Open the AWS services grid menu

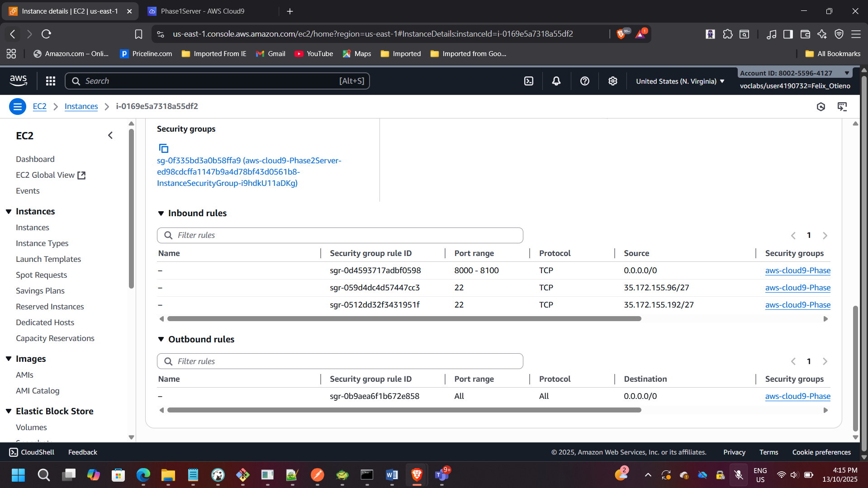(x=51, y=81)
